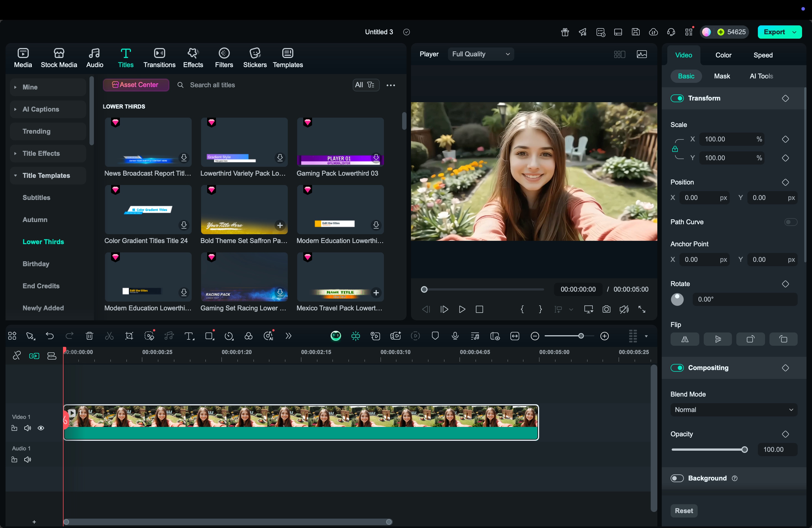812x528 pixels.
Task: Click the voiceover microphone icon
Action: coord(455,336)
